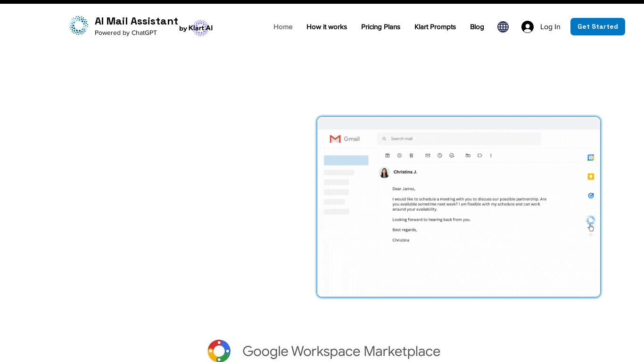Click Christina J. profile photo
Viewport: 644px width, 362px height.
[384, 173]
